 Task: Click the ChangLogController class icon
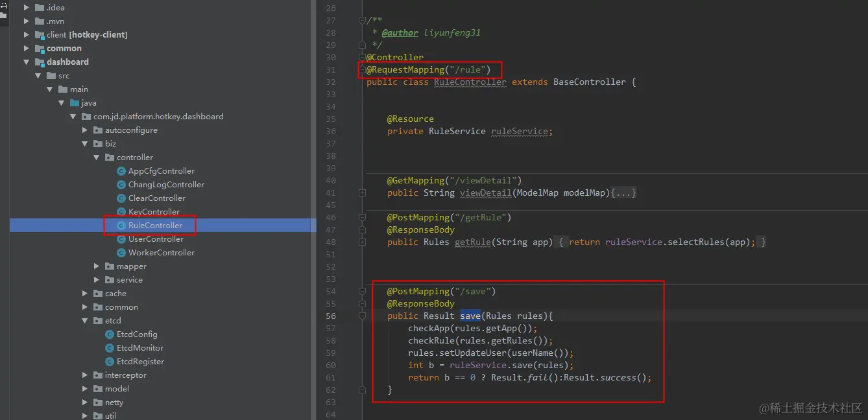(x=121, y=185)
